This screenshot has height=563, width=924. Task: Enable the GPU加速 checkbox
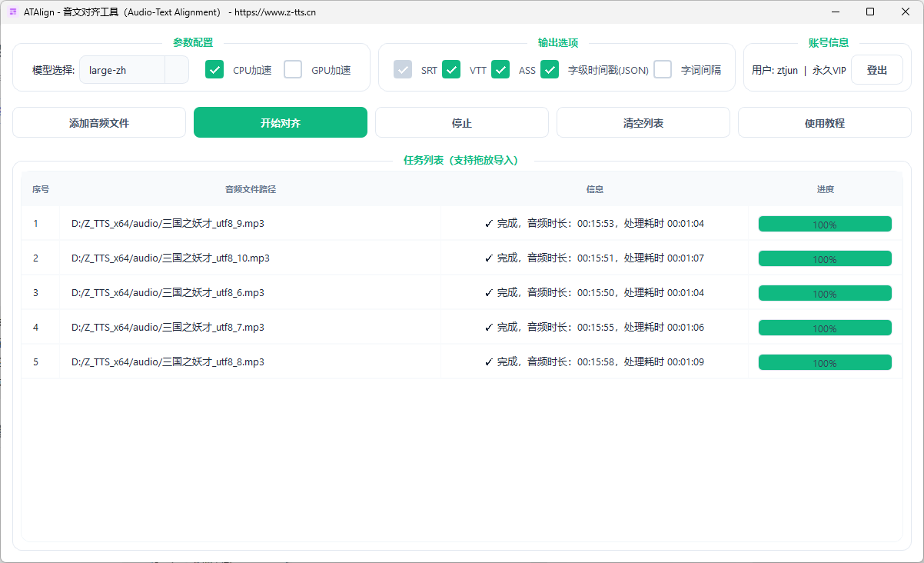293,70
